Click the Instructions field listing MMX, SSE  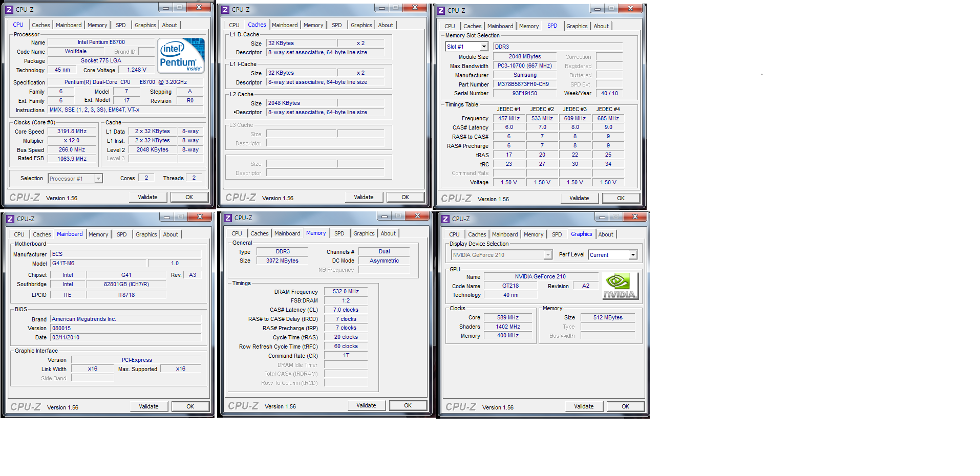126,110
